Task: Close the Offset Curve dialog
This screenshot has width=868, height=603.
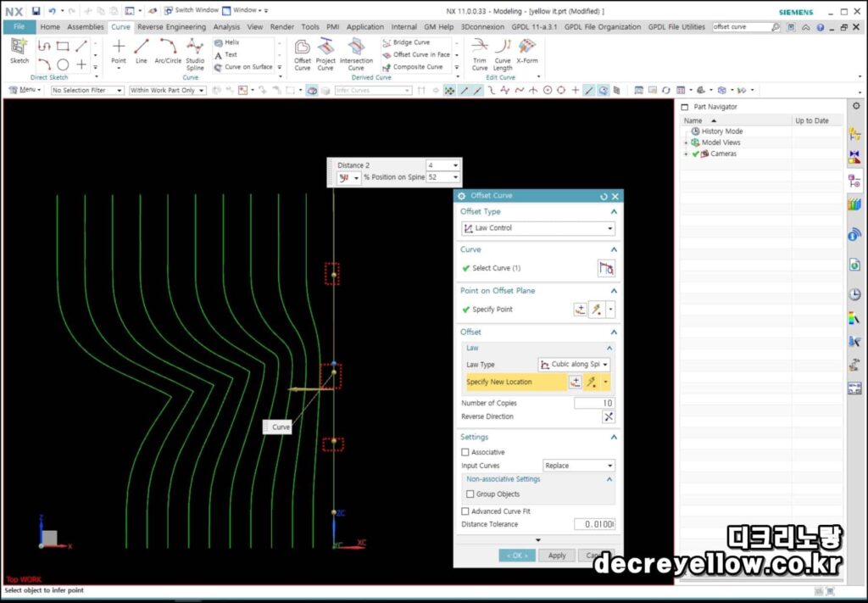Action: [x=615, y=196]
